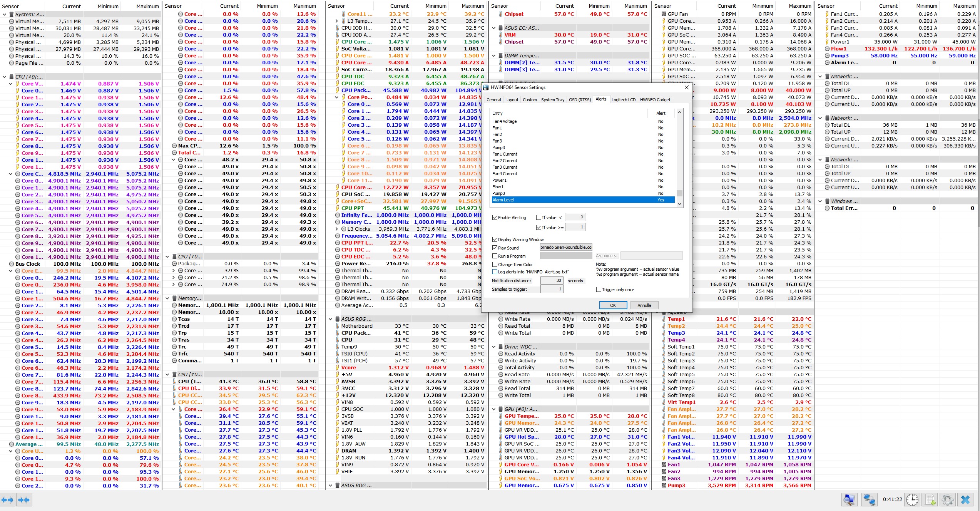Click the blue X close sensors icon
The height and width of the screenshot is (511, 980).
pos(965,500)
